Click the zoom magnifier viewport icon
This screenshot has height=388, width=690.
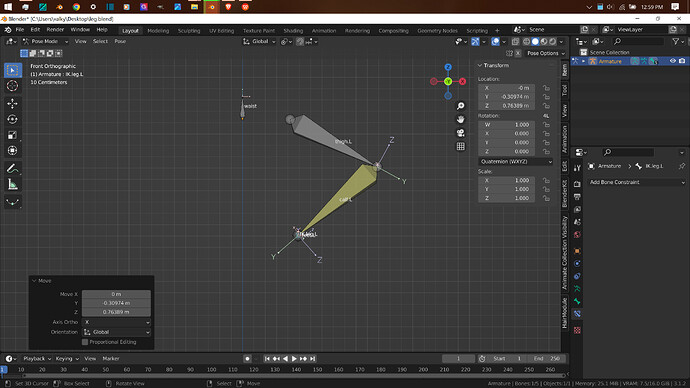click(x=460, y=106)
